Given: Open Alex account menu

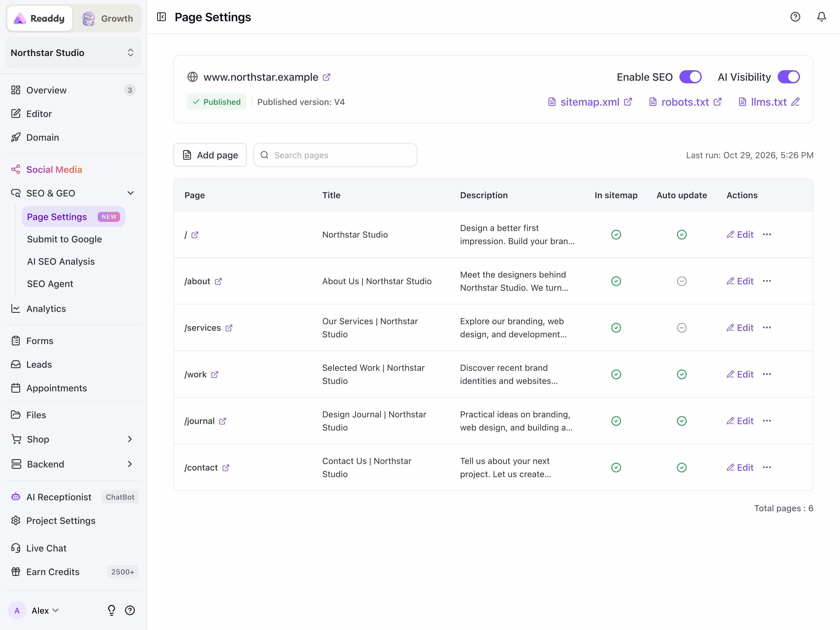Looking at the screenshot, I should pos(34,611).
